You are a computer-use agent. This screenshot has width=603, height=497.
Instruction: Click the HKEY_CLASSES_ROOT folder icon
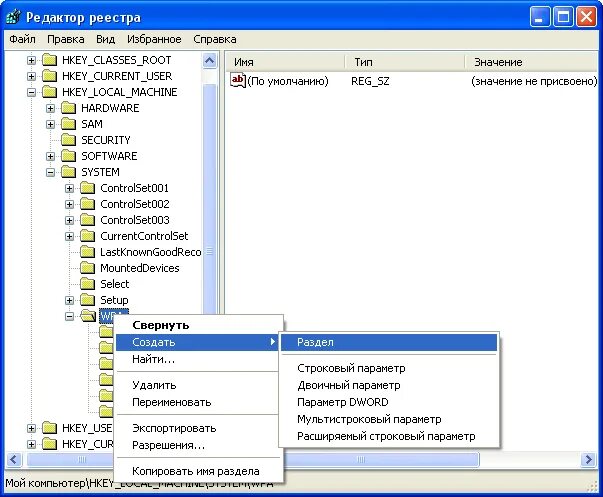49,60
